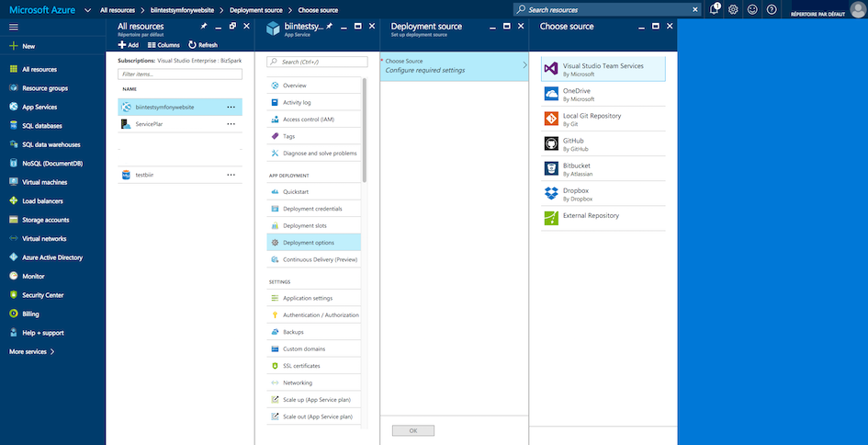868x445 pixels.
Task: Open Deployment options
Action: pyautogui.click(x=314, y=243)
